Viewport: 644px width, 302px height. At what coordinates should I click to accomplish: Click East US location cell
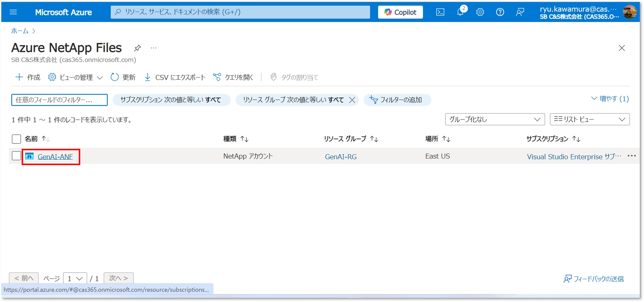coord(438,156)
